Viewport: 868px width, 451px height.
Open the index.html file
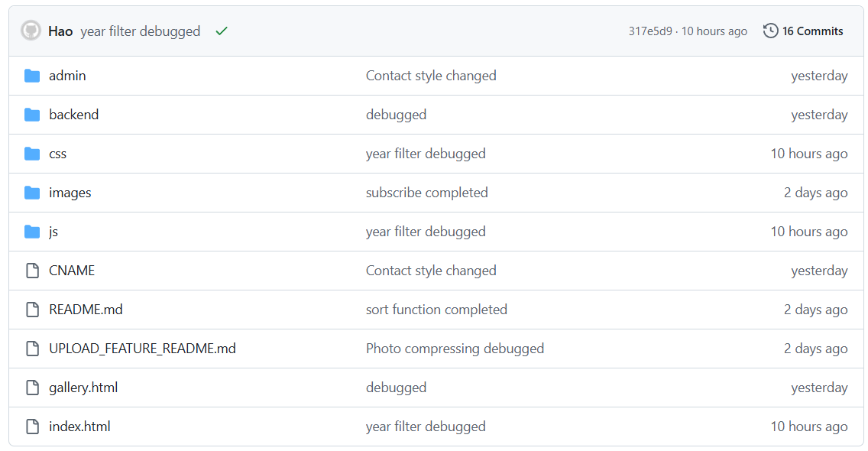79,427
